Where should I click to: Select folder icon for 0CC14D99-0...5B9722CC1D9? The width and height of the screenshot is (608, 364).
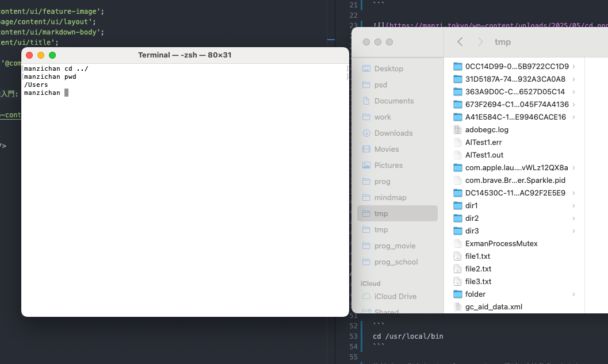click(458, 66)
